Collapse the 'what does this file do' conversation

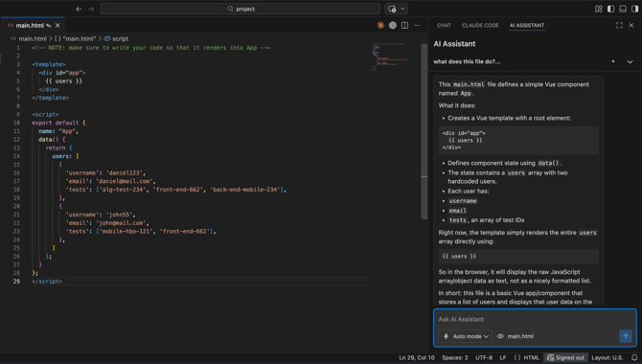(630, 62)
